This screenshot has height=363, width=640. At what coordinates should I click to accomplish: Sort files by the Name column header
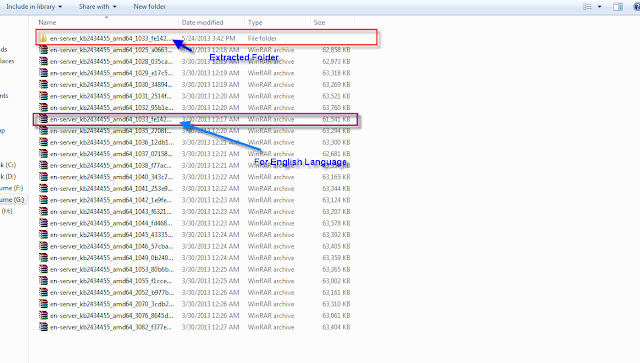[x=47, y=22]
